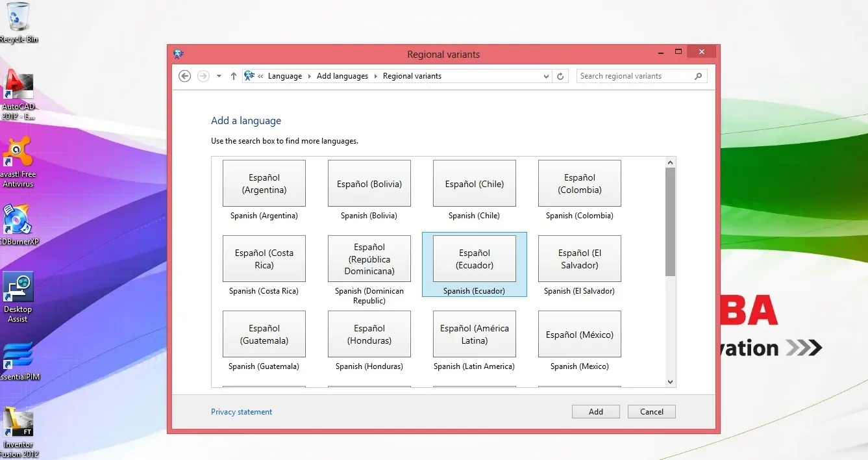Maximize the Regional variants window

point(678,52)
